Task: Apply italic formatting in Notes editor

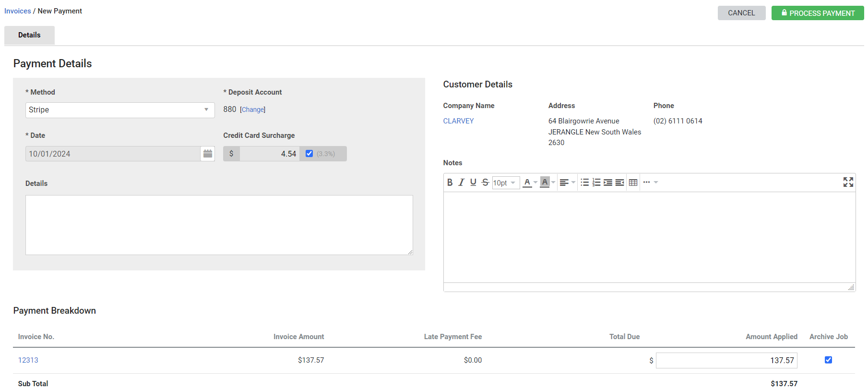Action: pyautogui.click(x=461, y=183)
